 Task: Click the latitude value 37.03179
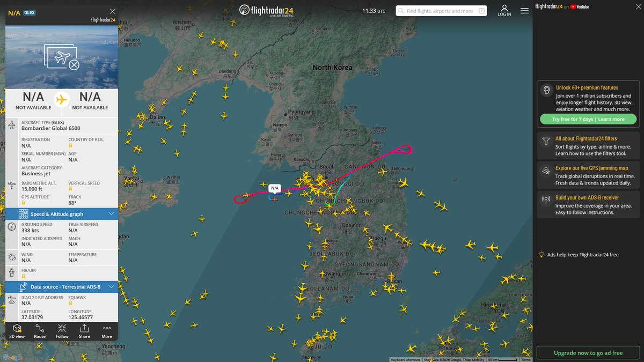(x=32, y=317)
